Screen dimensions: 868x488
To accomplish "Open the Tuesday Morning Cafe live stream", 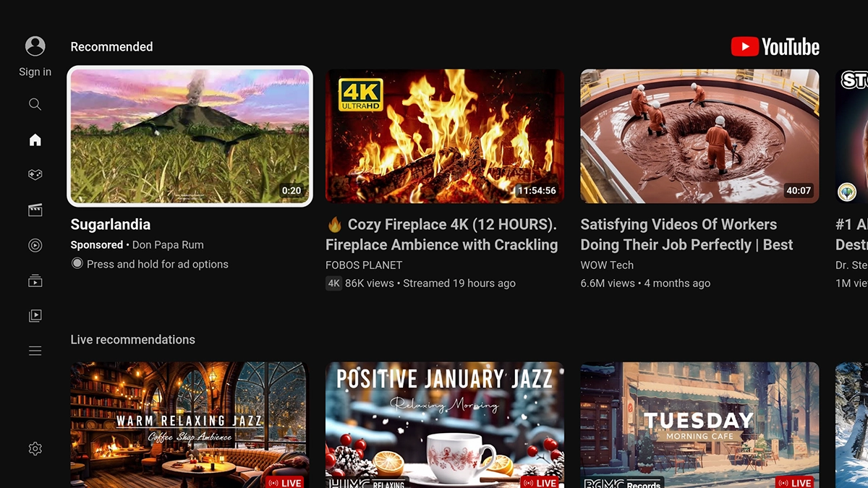I will 699,425.
